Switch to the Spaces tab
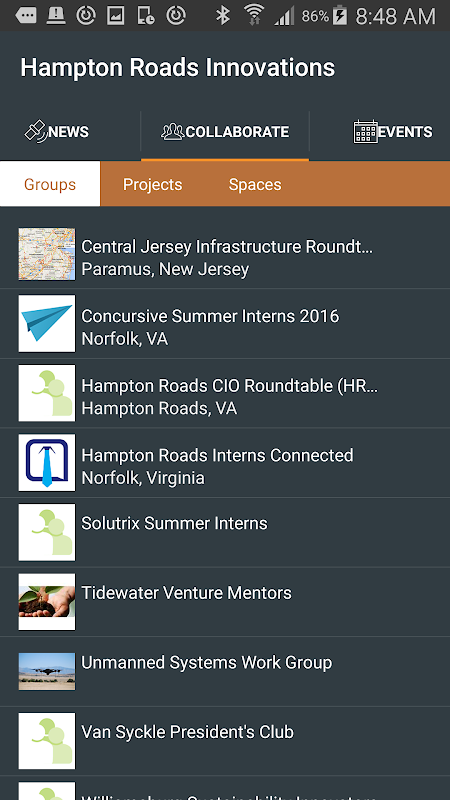Viewport: 450px width, 800px height. point(255,184)
